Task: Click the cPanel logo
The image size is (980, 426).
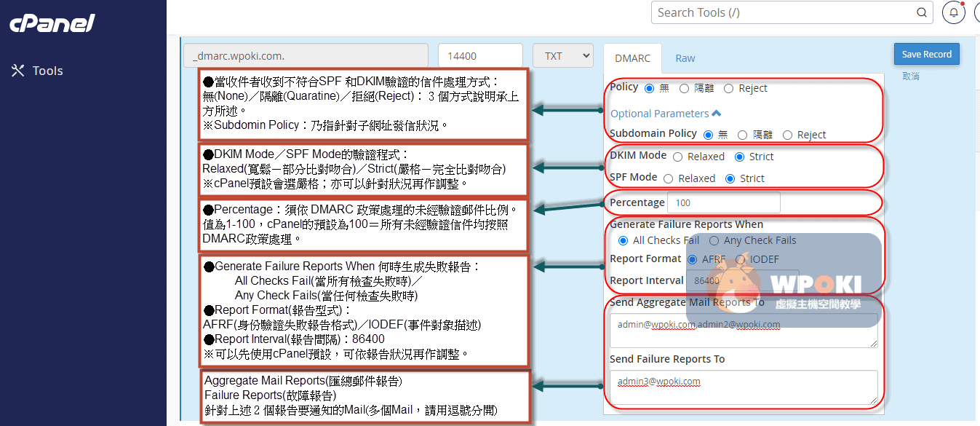Action: point(52,23)
